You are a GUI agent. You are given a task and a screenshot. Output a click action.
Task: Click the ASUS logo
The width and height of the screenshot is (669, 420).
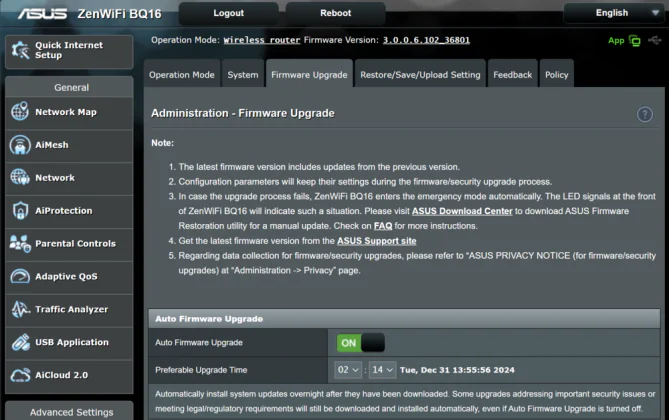[x=42, y=14]
